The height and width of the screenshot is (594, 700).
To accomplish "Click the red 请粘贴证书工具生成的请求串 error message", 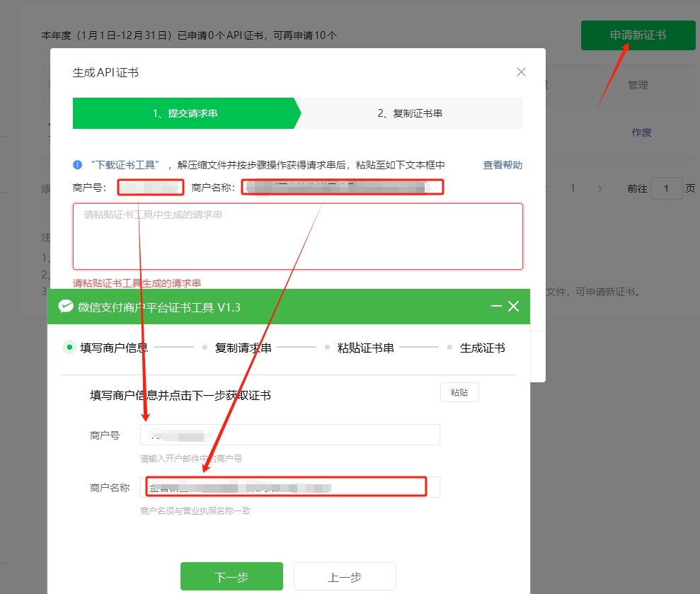I will (x=137, y=283).
